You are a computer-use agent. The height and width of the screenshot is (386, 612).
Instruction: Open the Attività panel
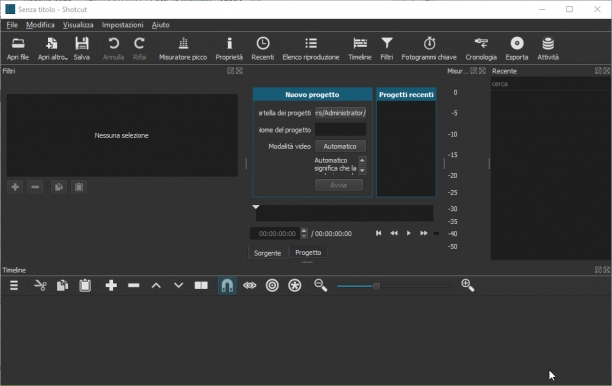coord(548,48)
